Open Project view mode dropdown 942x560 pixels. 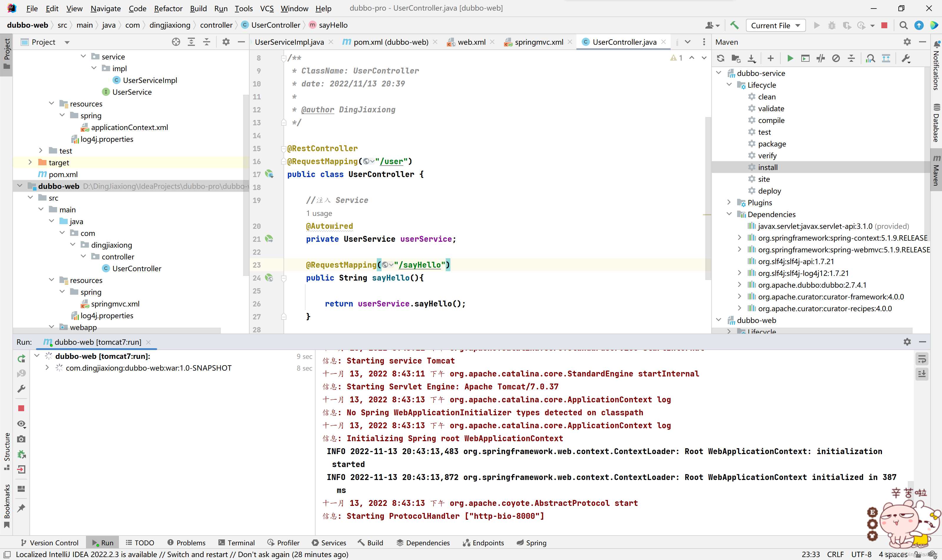[67, 42]
